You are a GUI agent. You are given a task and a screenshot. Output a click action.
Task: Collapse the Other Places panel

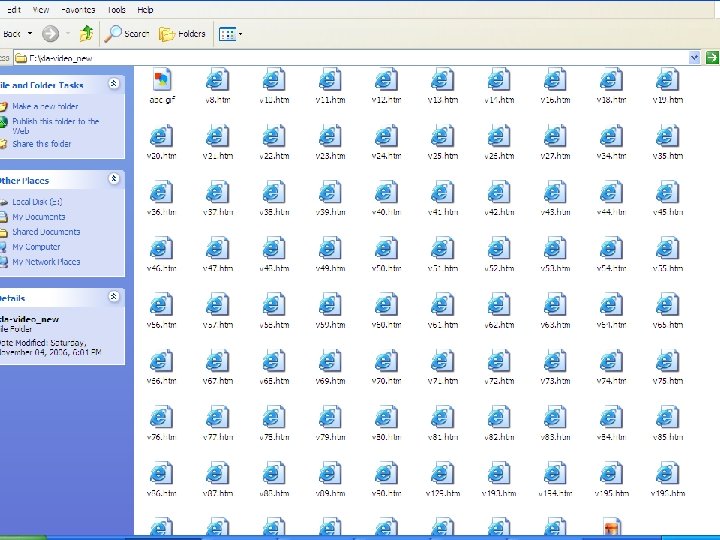(114, 179)
